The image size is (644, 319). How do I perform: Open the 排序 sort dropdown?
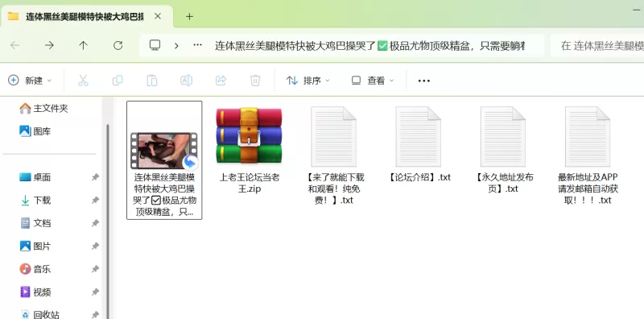tap(308, 81)
